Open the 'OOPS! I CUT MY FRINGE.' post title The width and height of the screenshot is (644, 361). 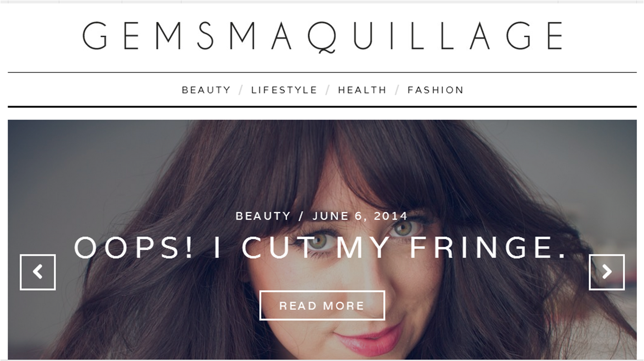[320, 247]
